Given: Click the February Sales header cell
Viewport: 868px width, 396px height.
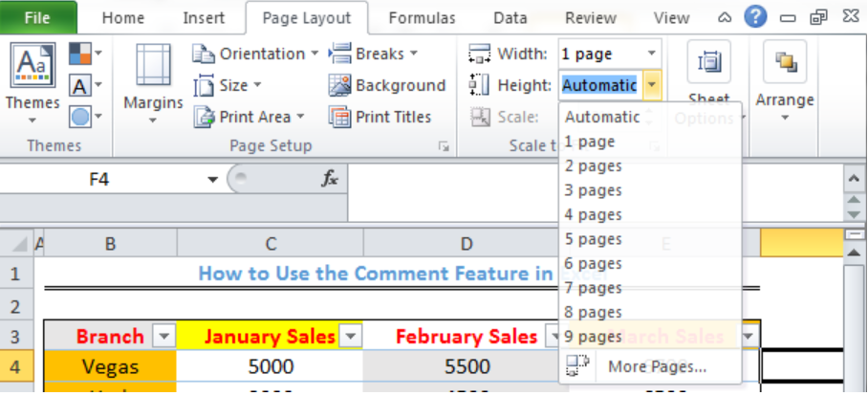Looking at the screenshot, I should point(467,336).
